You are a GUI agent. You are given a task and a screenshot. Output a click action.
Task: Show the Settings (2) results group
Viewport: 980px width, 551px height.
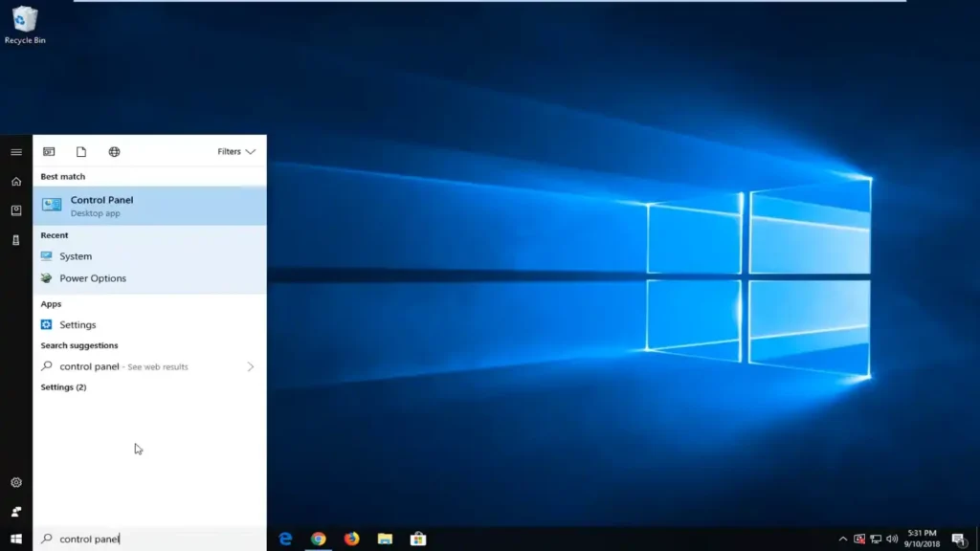click(63, 387)
